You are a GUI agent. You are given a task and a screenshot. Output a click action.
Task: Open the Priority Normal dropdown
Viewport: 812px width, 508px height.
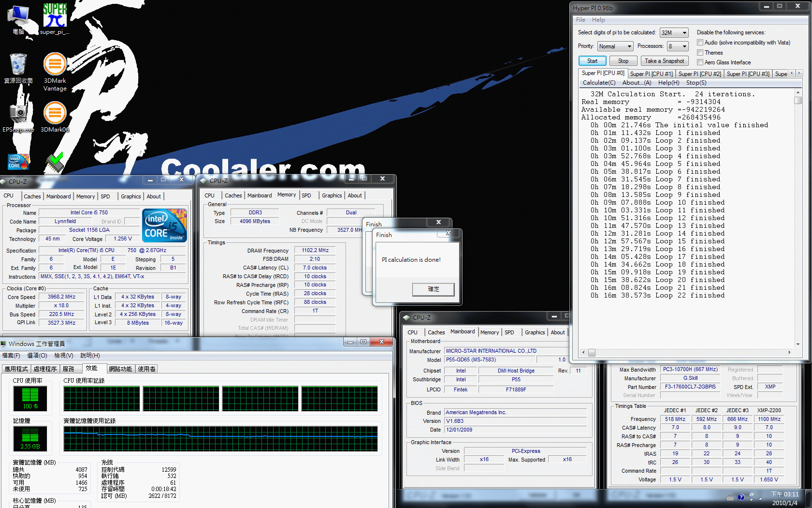pos(615,46)
